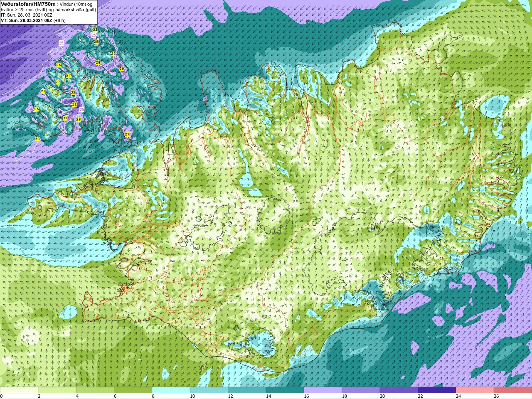Click the dark indigo 22–24 m/s legend swatch

pyautogui.click(x=437, y=390)
